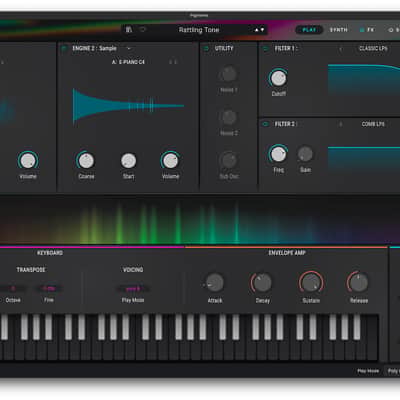Adjust the Engine 2 Start knob
400x400 pixels.
coord(129,161)
